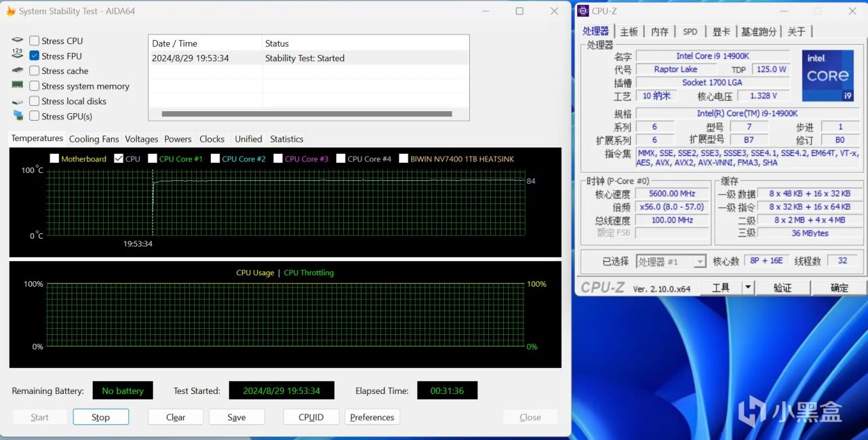
Task: Toggle the BIWIN NV7400 1TB HEATSINK checkbox
Action: click(403, 159)
